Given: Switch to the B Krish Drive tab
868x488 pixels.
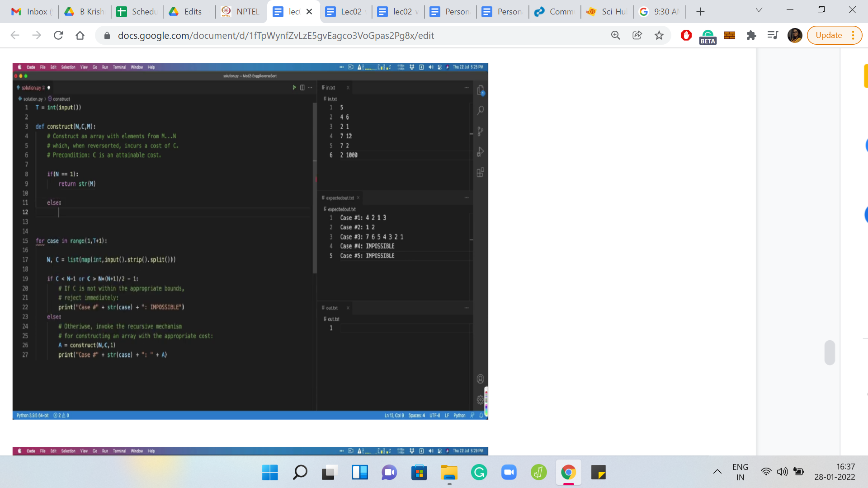Looking at the screenshot, I should click(85, 12).
